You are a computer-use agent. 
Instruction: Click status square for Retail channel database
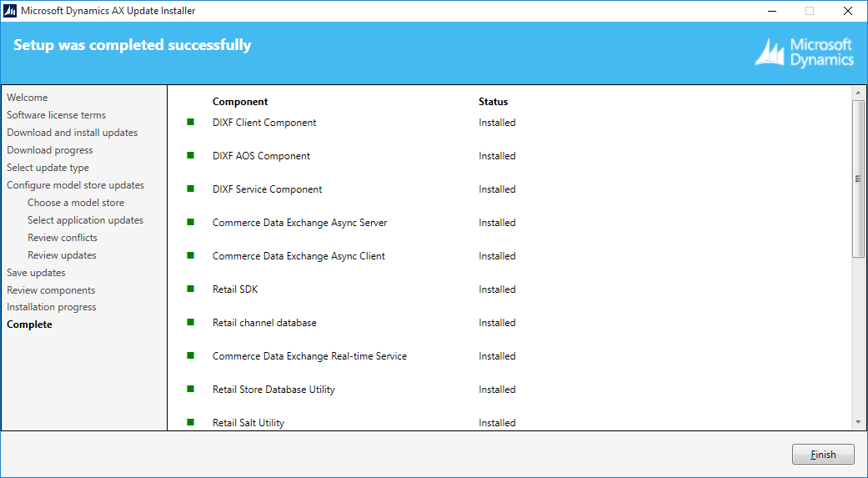tap(190, 322)
